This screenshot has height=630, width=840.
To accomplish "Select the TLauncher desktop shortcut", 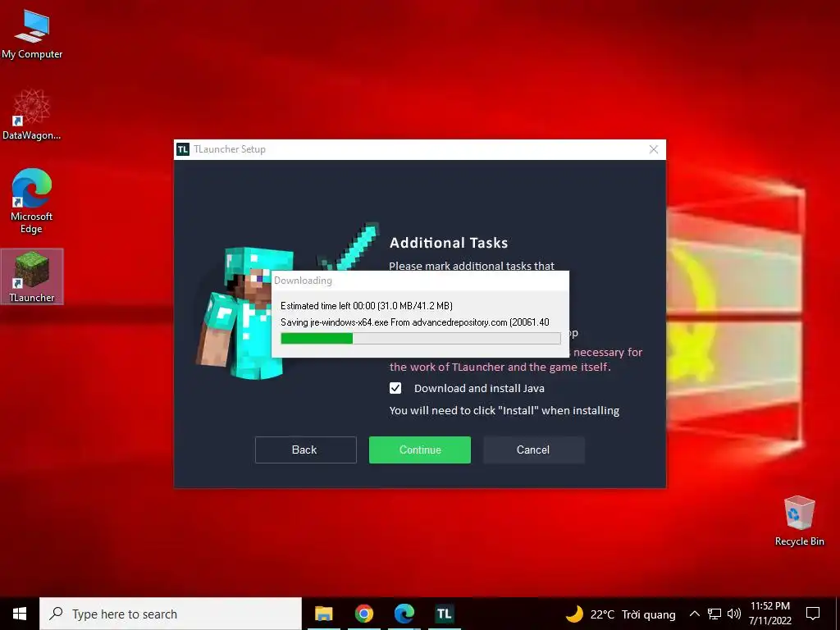I will coord(32,276).
